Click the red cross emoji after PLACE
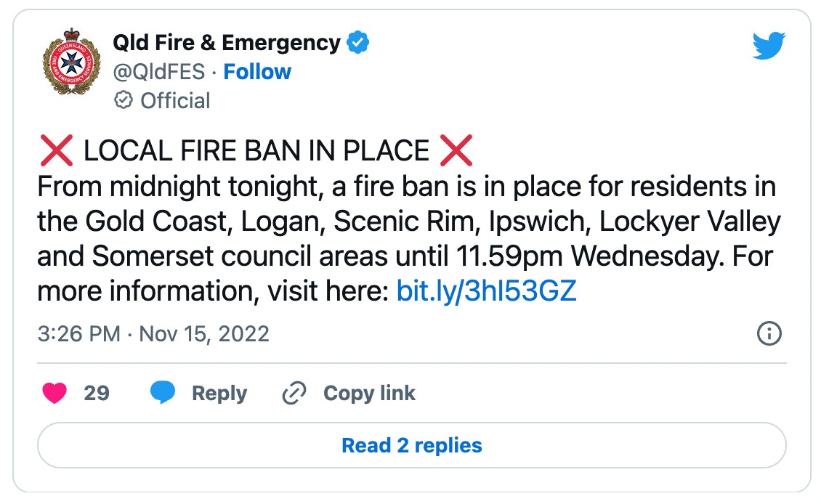 (456, 151)
